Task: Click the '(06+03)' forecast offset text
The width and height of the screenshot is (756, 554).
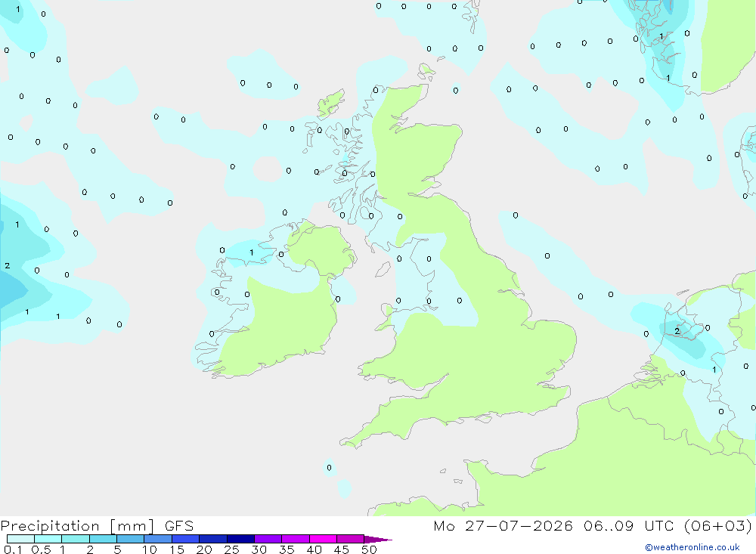Action: coord(718,526)
